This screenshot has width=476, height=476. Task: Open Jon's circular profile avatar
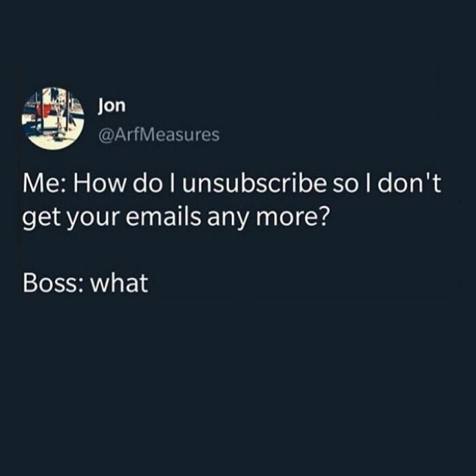coord(53,118)
